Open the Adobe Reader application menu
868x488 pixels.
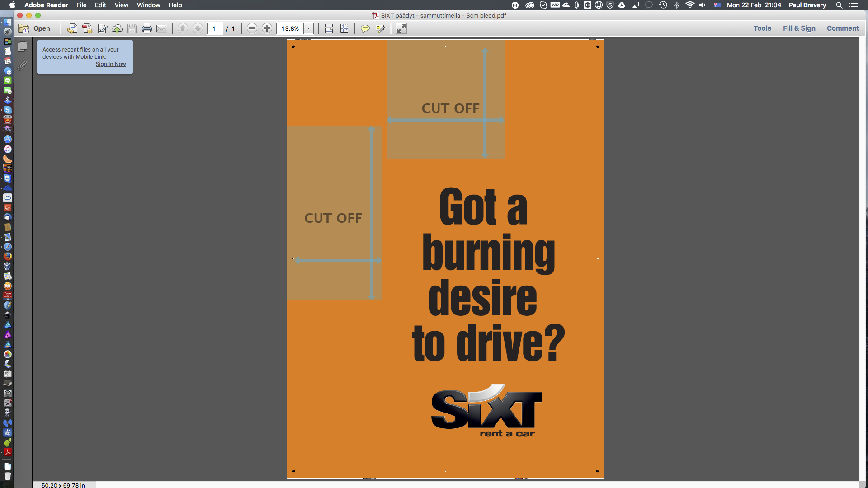(46, 5)
